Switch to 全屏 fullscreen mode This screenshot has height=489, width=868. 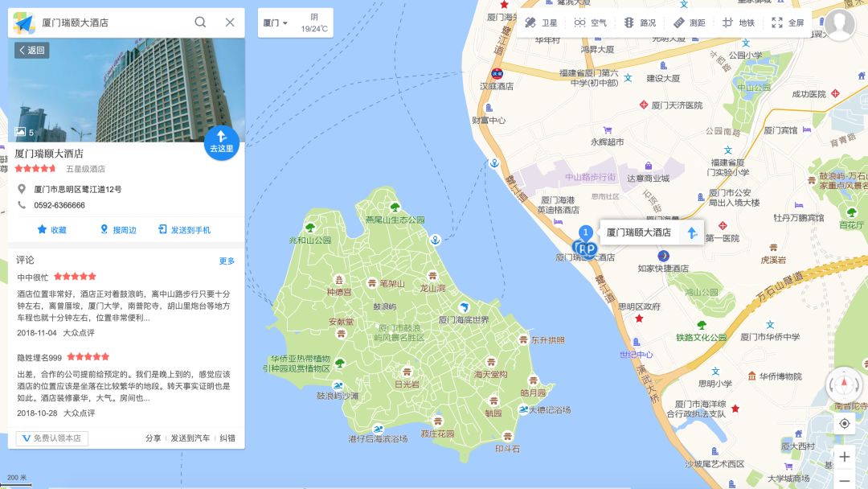pyautogui.click(x=788, y=23)
